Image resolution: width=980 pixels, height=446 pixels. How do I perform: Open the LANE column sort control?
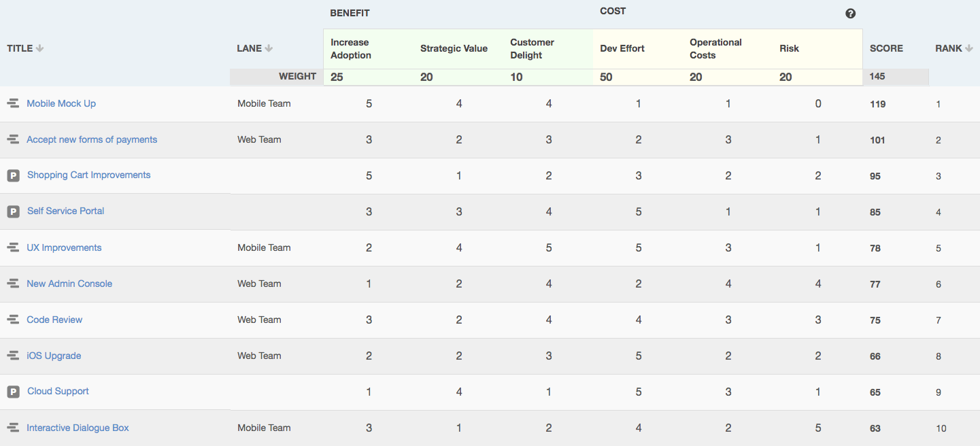click(x=269, y=48)
